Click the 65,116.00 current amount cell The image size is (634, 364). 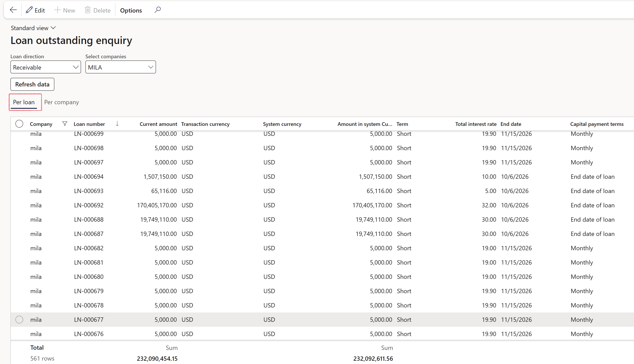[x=164, y=191]
